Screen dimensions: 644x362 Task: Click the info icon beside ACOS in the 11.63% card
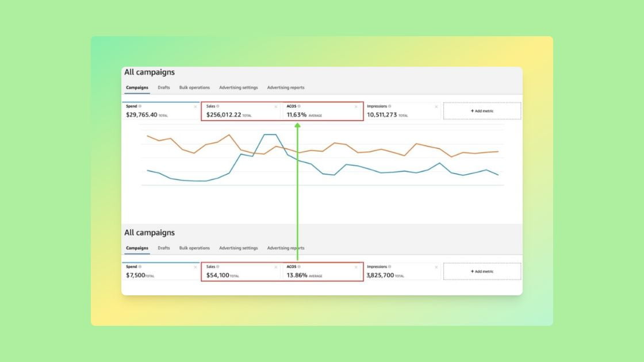click(x=299, y=106)
